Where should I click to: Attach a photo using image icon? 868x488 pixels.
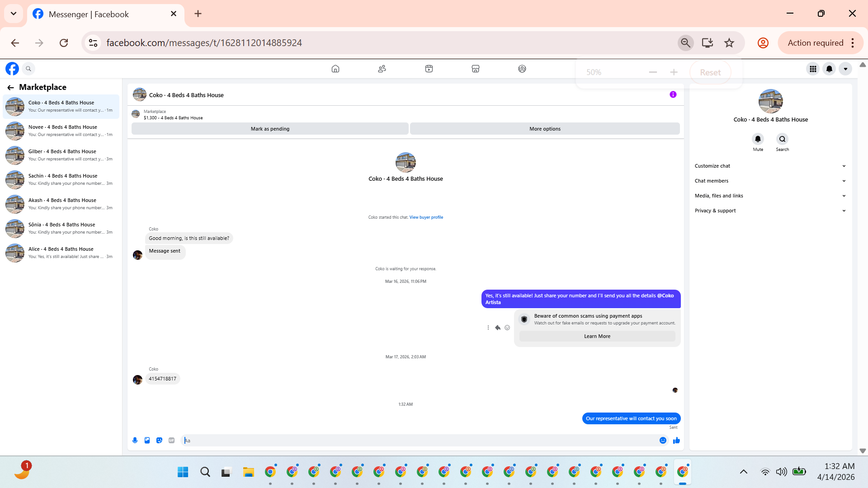(147, 441)
